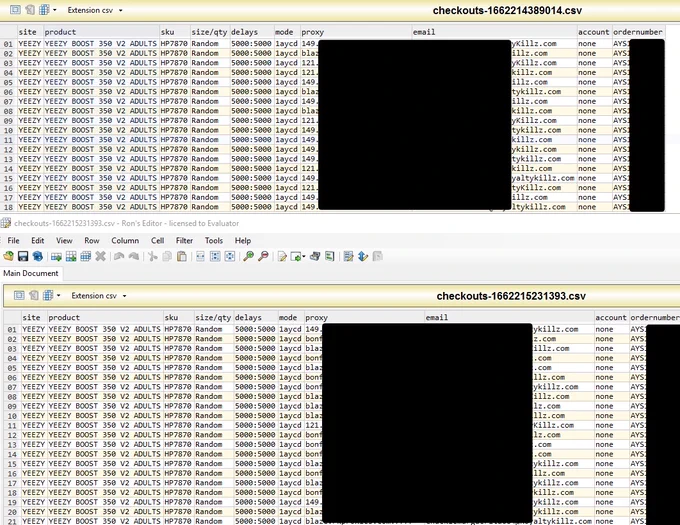Open the Help menu

click(x=243, y=241)
